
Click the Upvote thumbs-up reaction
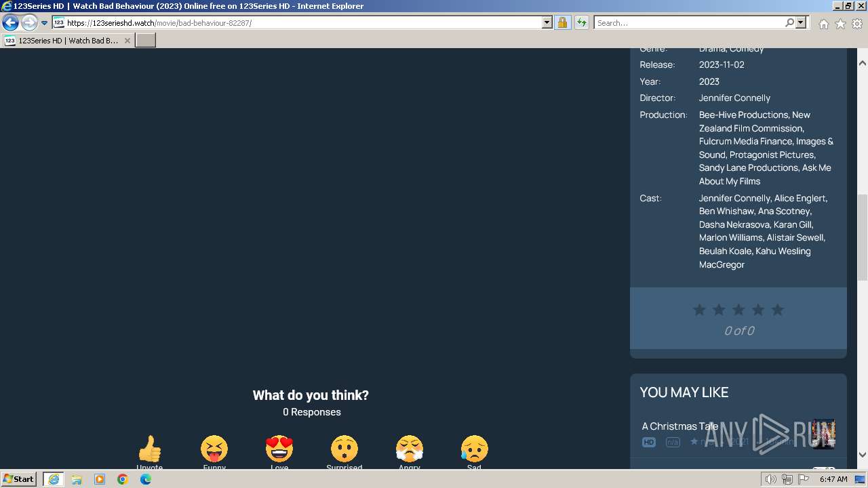149,449
